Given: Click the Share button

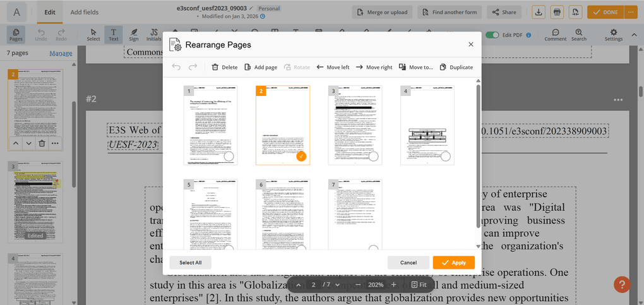Looking at the screenshot, I should tap(504, 12).
